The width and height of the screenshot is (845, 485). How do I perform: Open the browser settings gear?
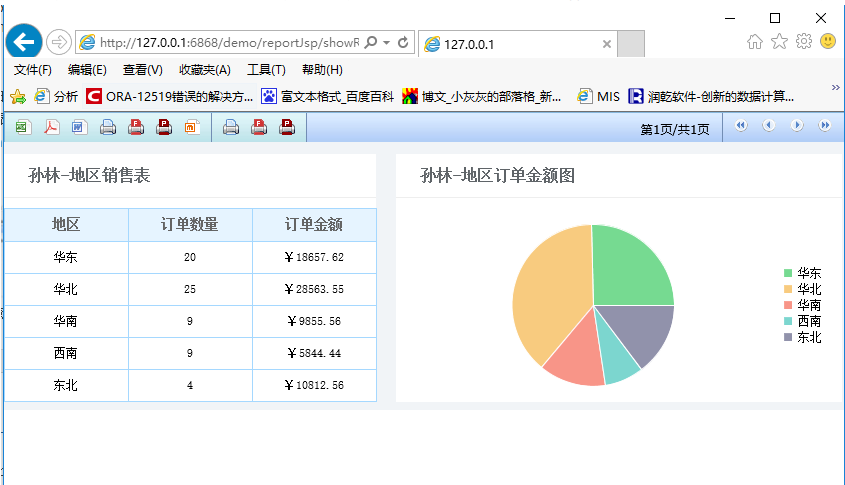point(803,42)
